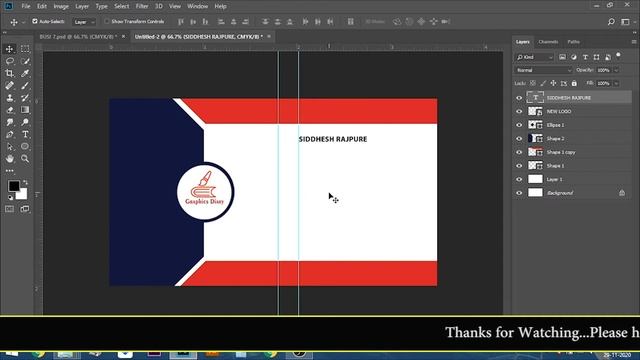Hide the Shape 2 layer
The image size is (640, 360).
coord(519,139)
